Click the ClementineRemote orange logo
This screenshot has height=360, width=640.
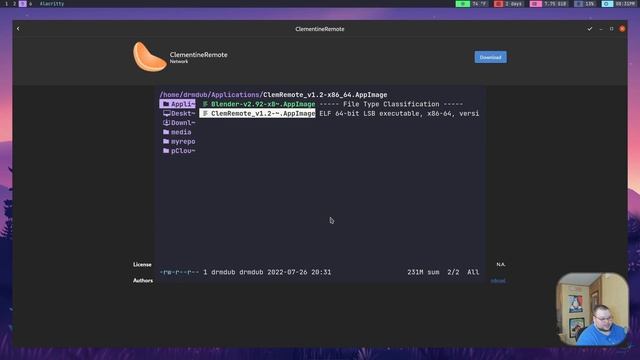pyautogui.click(x=149, y=57)
